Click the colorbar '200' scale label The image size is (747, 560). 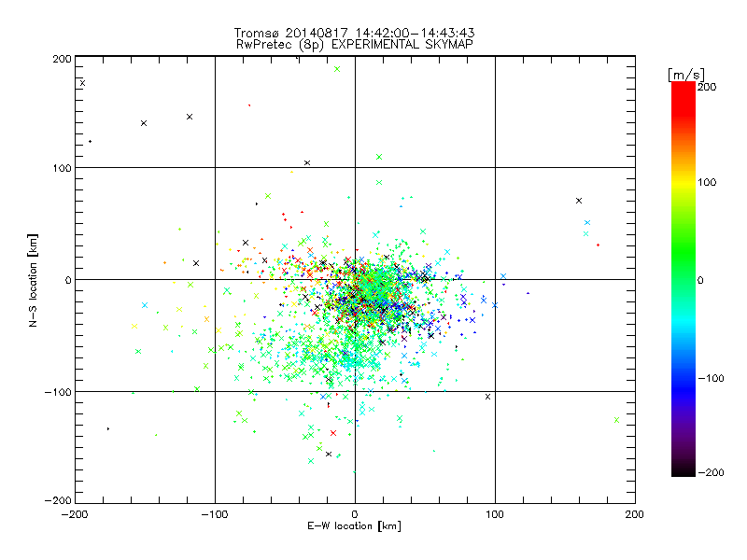click(x=707, y=87)
